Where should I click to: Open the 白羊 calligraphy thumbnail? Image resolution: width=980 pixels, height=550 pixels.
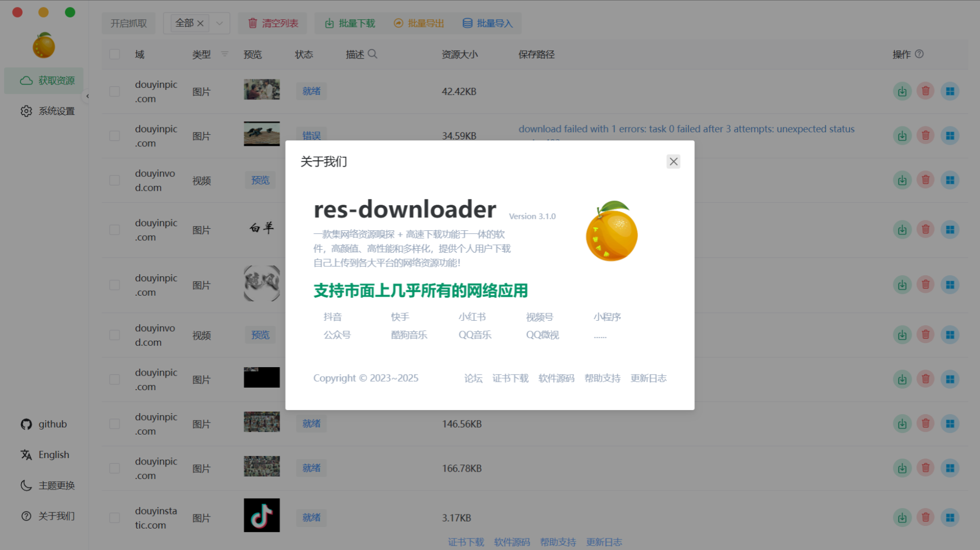coord(261,228)
